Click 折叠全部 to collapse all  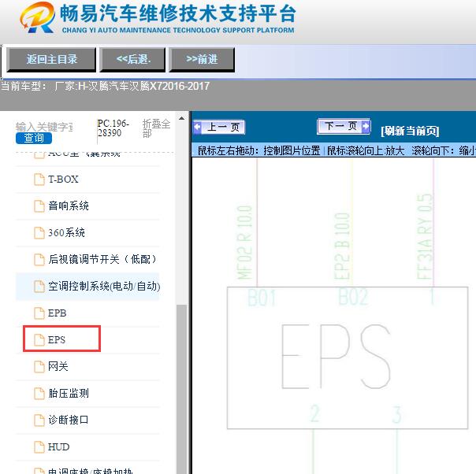point(156,128)
